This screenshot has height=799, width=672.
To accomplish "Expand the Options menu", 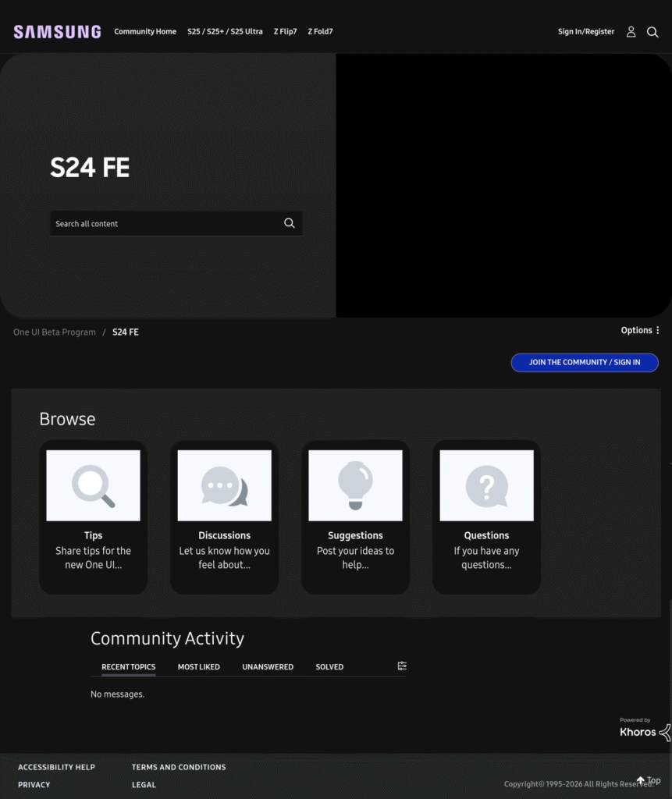I will 641,331.
